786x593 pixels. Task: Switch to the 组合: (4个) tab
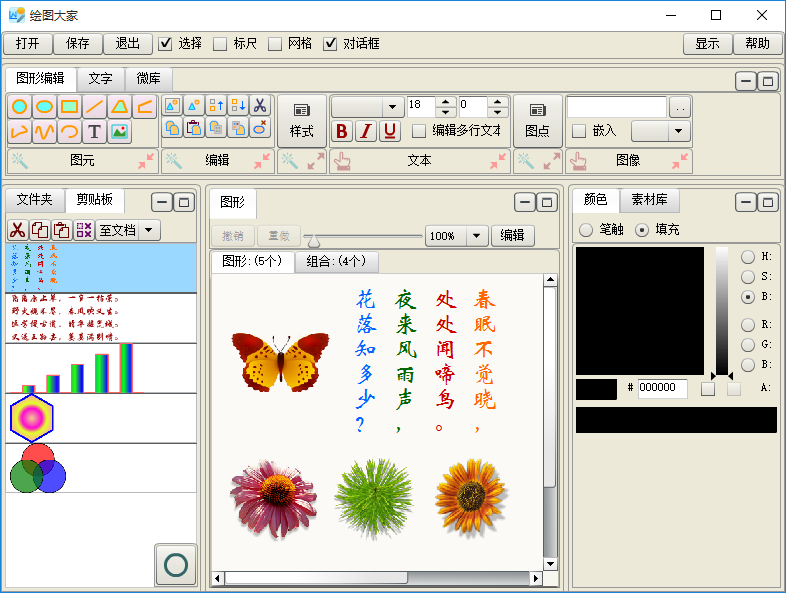336,262
